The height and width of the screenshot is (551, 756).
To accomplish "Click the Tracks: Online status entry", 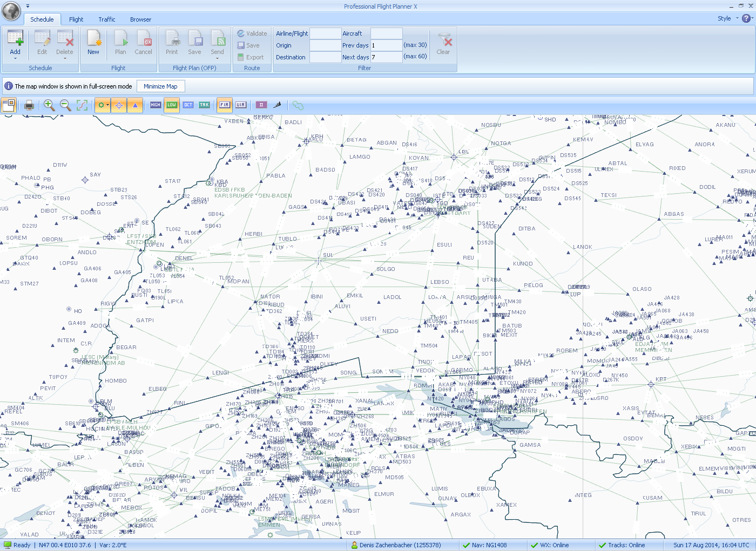I will click(622, 545).
